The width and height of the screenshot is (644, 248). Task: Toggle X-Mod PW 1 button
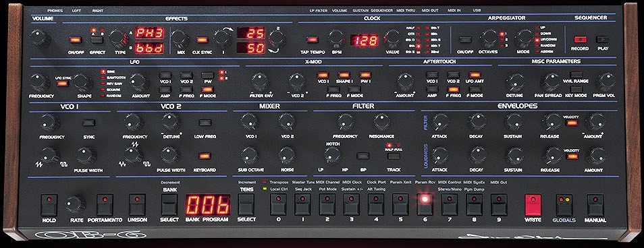click(x=365, y=75)
